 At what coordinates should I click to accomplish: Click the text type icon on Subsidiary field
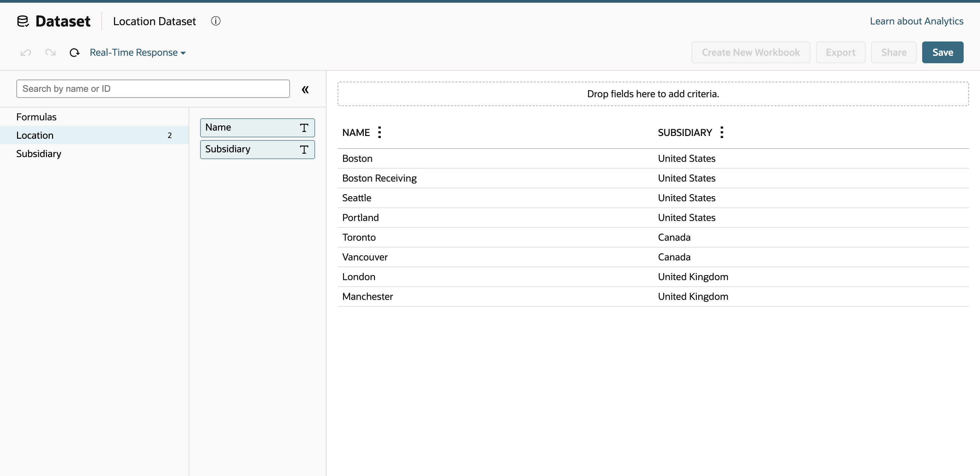click(x=304, y=149)
